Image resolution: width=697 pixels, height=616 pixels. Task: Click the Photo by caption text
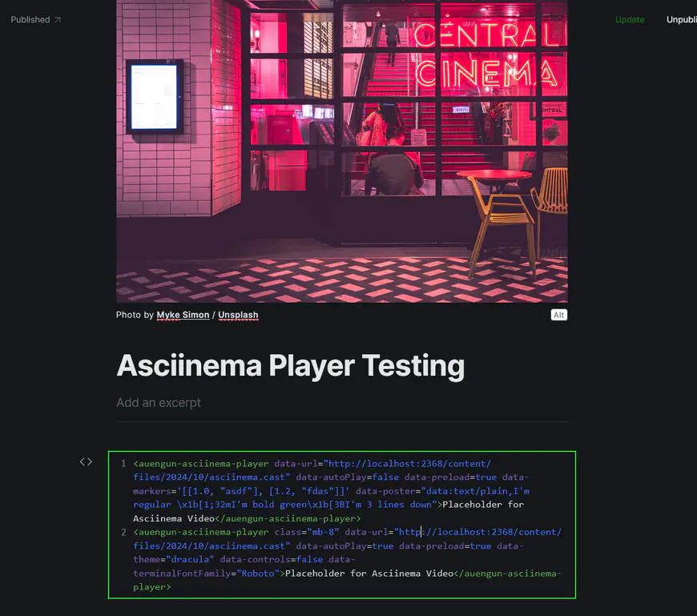(x=135, y=315)
